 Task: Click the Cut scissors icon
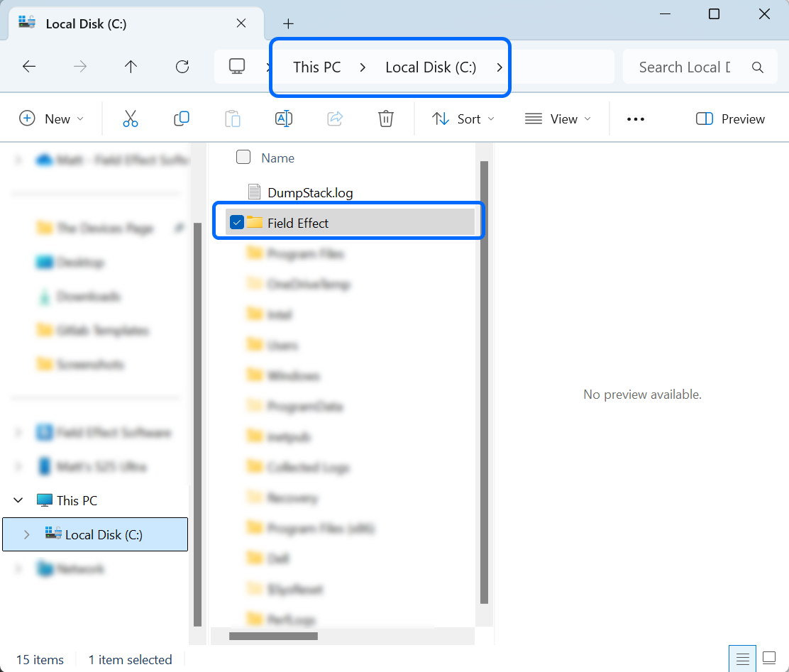tap(131, 119)
